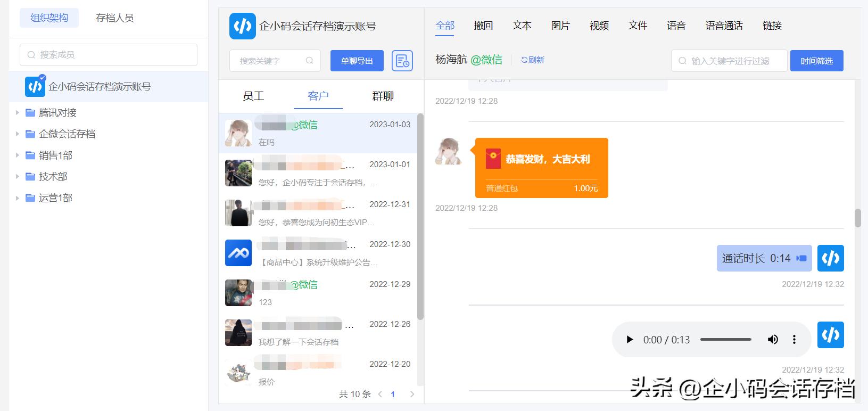
Task: Focus the 输入关键字进行过滤 field
Action: pos(729,61)
